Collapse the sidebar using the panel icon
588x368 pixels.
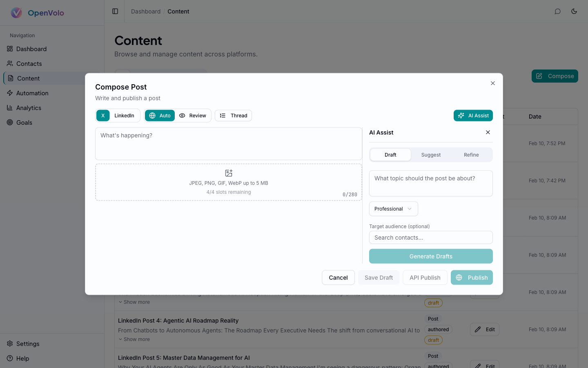coord(114,11)
